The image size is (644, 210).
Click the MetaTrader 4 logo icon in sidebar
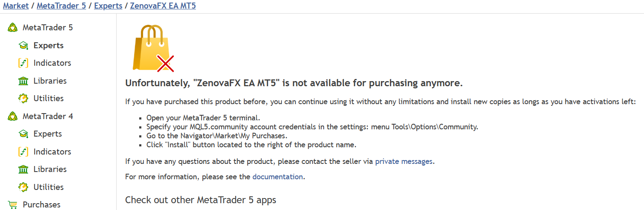coord(13,117)
